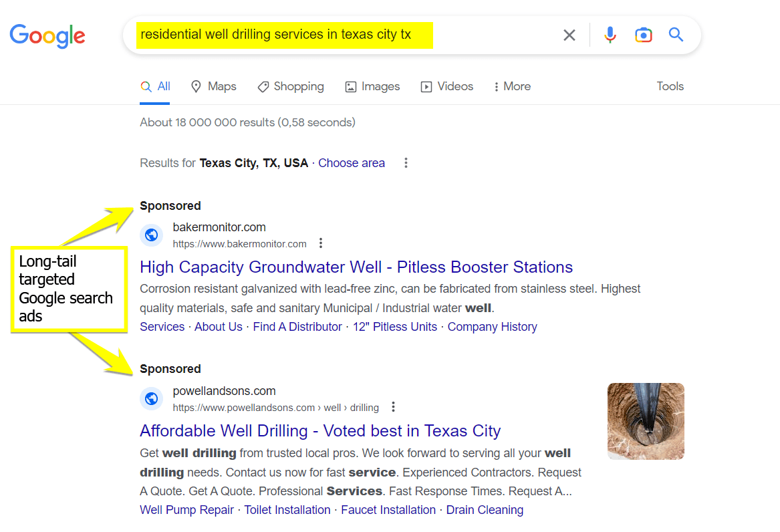Open three-dot menu next to bakermonitor URL
The width and height of the screenshot is (780, 532).
pos(321,243)
